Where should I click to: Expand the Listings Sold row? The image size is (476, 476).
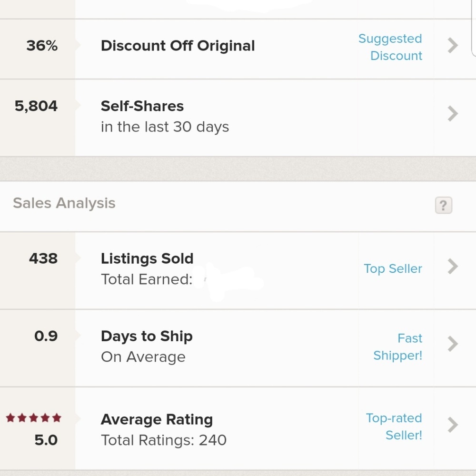click(x=451, y=267)
